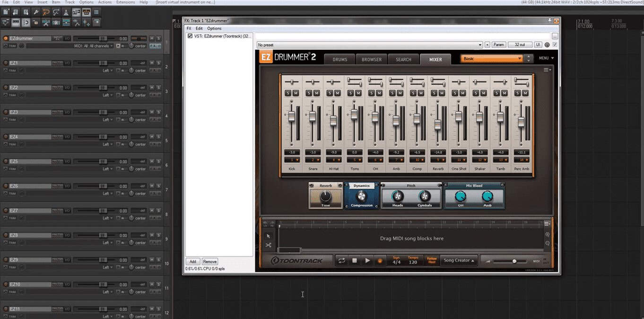Open the Basic preset dropdown in EZdrummer
The height and width of the screenshot is (319, 644).
tap(492, 58)
